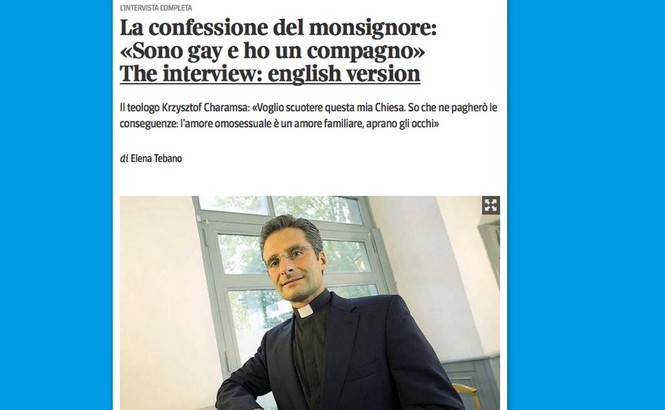Click the quote line "Sono gay e ho un compagno"
This screenshot has width=665, height=410.
coord(273,51)
